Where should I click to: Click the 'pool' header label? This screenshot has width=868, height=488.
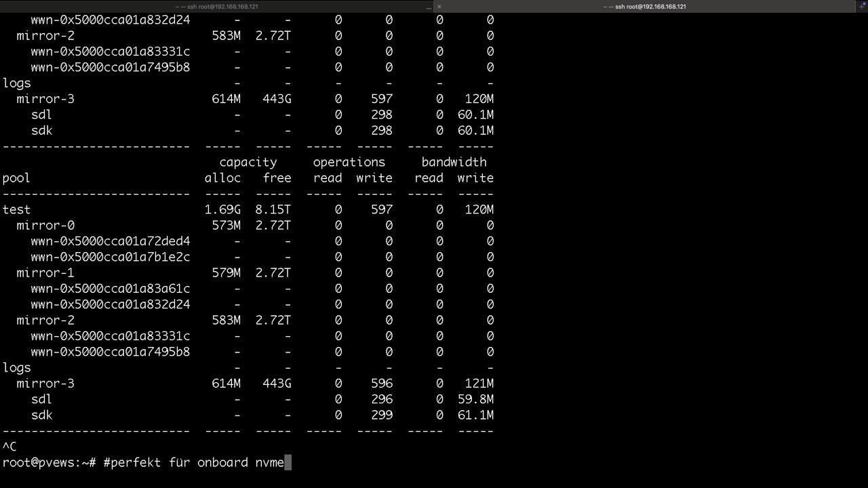[x=16, y=178]
